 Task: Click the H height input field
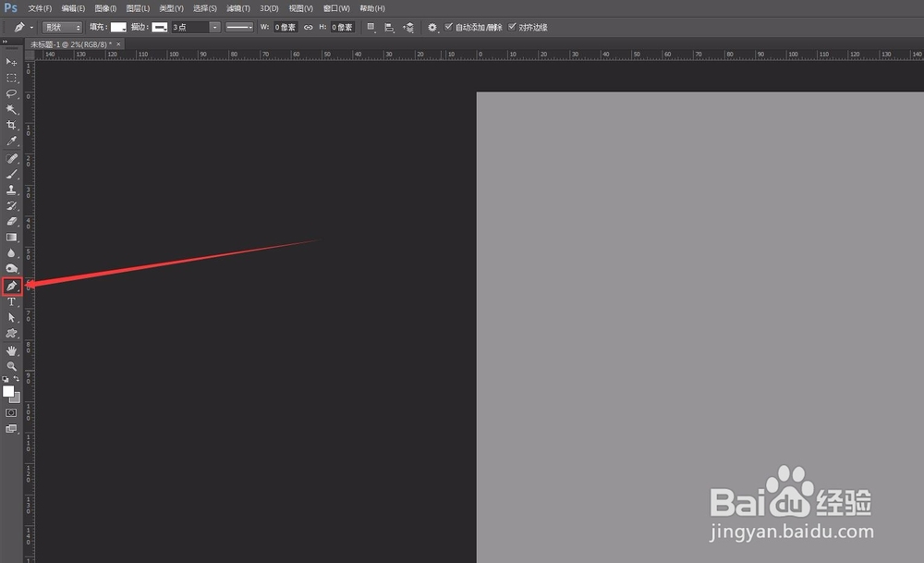pos(343,27)
